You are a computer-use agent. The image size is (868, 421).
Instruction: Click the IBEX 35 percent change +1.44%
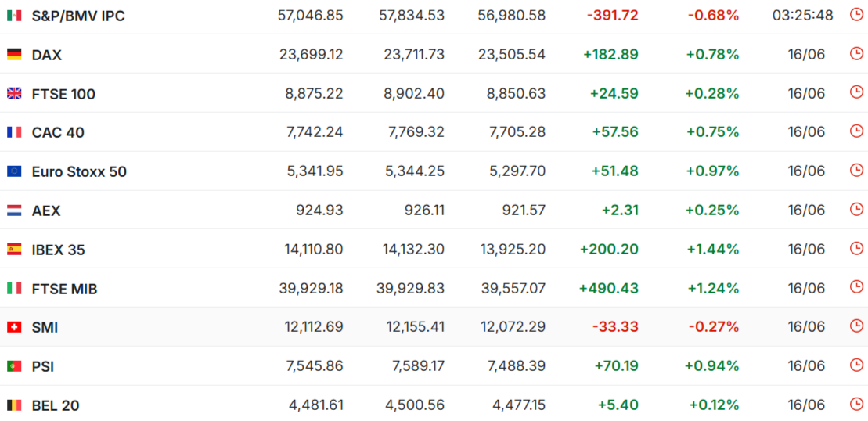[x=713, y=249]
